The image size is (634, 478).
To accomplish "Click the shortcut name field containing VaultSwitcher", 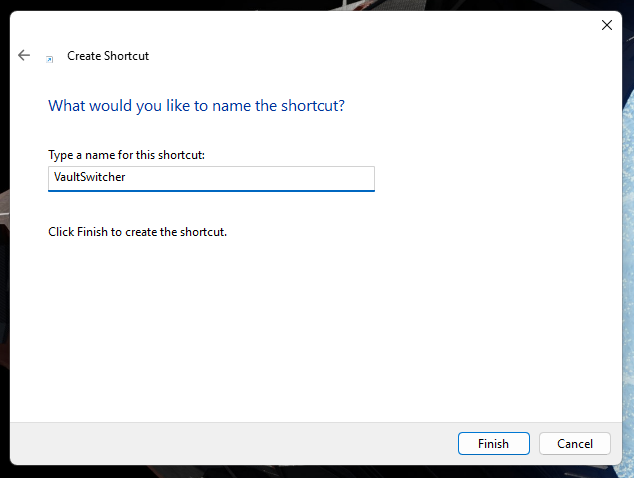I will click(211, 178).
